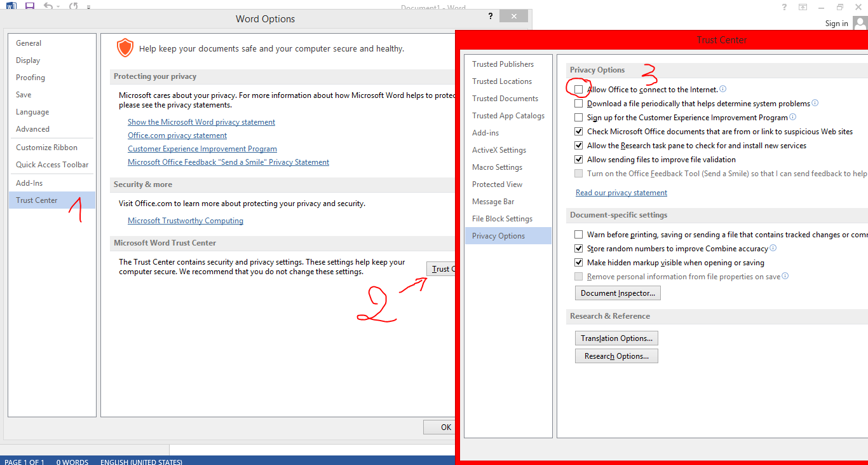The width and height of the screenshot is (868, 465).
Task: Click English (United States) in status bar
Action: point(141,462)
